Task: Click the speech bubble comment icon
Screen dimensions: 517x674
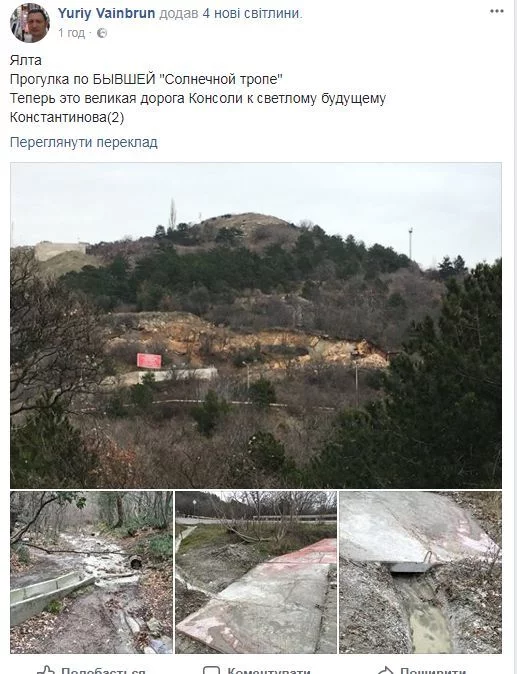Action: pyautogui.click(x=211, y=670)
